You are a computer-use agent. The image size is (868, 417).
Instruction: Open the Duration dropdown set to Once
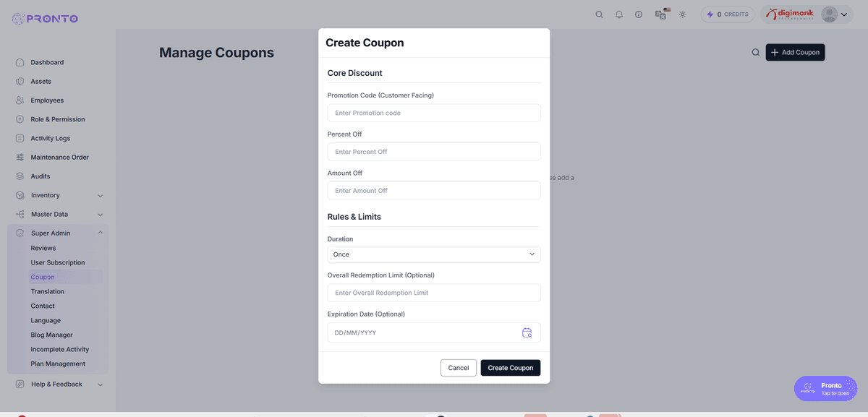[x=433, y=254]
